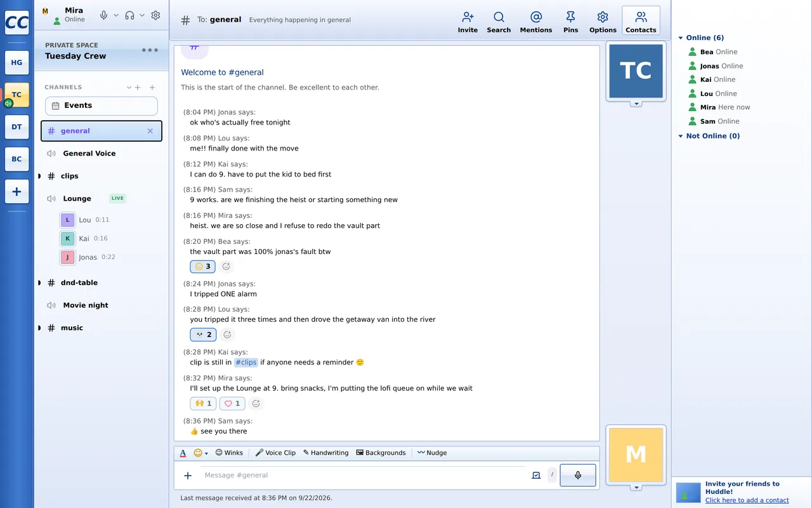812x508 pixels.
Task: Open the Events button
Action: (x=101, y=106)
